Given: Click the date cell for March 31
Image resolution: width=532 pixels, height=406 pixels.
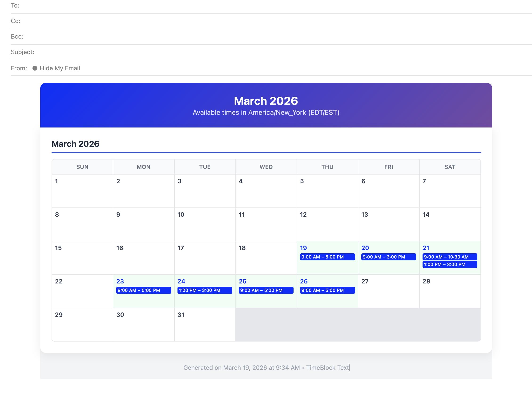Looking at the screenshot, I should (x=205, y=324).
